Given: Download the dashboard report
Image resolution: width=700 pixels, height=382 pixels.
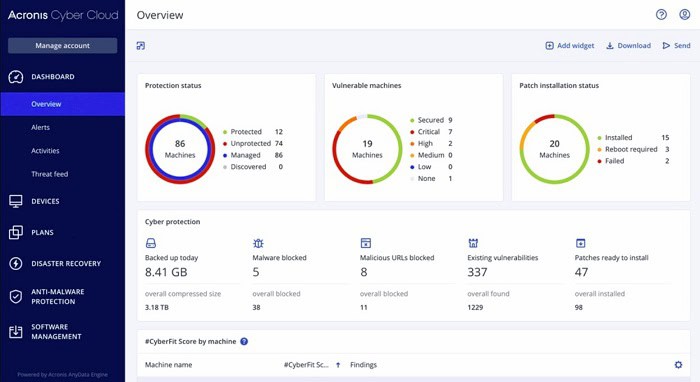Looking at the screenshot, I should [x=628, y=46].
